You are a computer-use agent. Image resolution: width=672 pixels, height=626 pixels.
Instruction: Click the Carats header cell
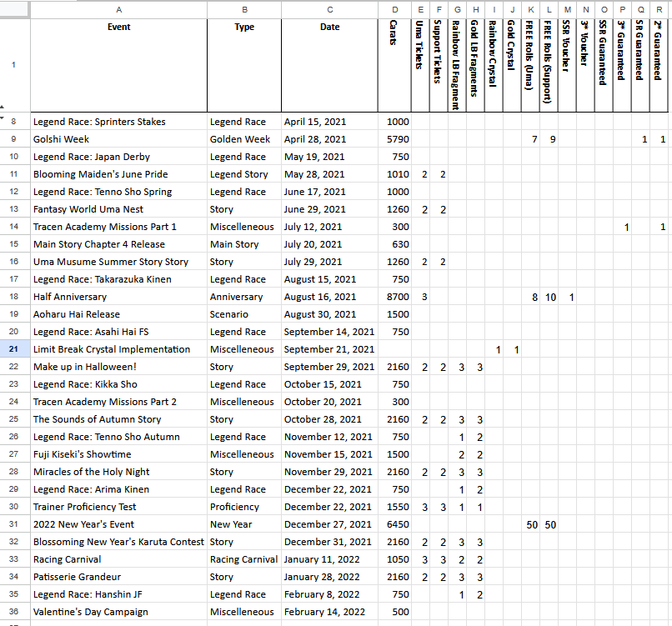[x=394, y=66]
